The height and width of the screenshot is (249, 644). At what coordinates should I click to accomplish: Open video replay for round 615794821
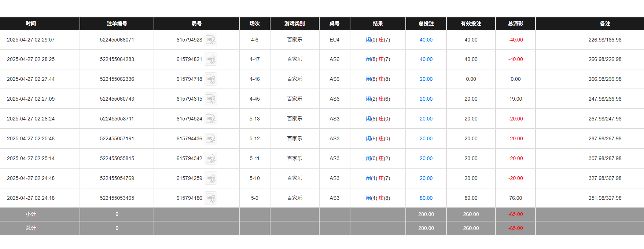211,59
